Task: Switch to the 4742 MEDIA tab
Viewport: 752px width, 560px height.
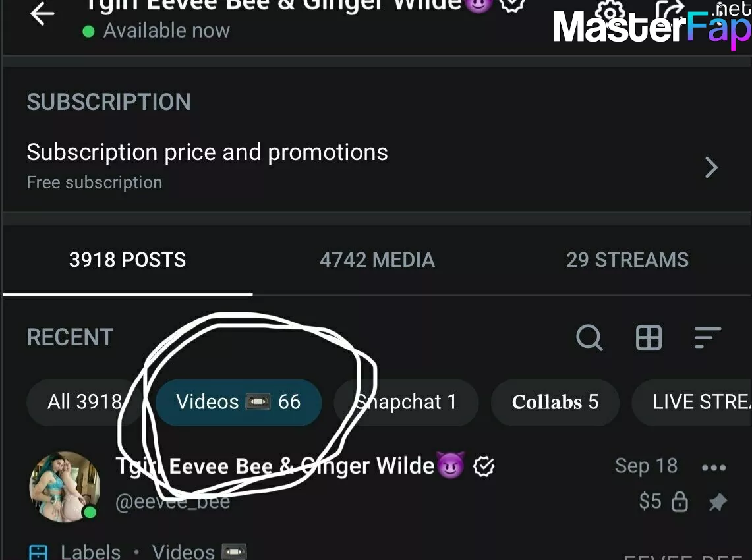Action: pos(377,260)
